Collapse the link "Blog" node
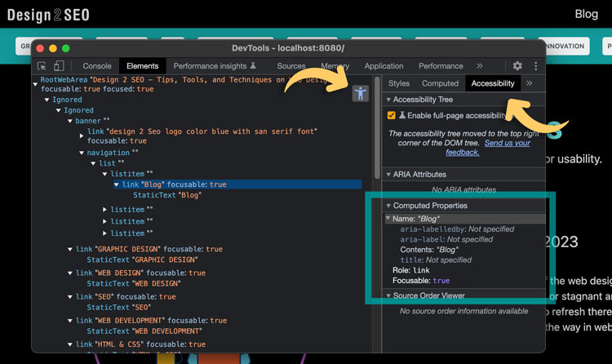The width and height of the screenshot is (612, 364). pyautogui.click(x=117, y=184)
